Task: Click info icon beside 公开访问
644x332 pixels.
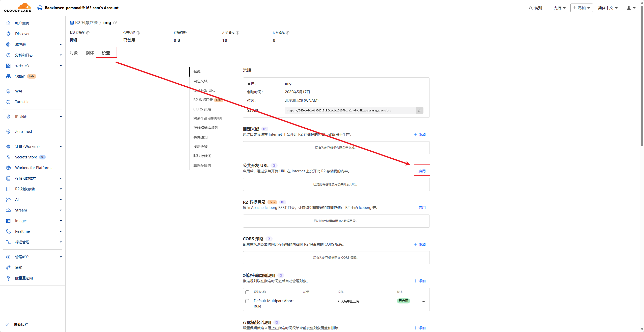Action: pyautogui.click(x=138, y=33)
